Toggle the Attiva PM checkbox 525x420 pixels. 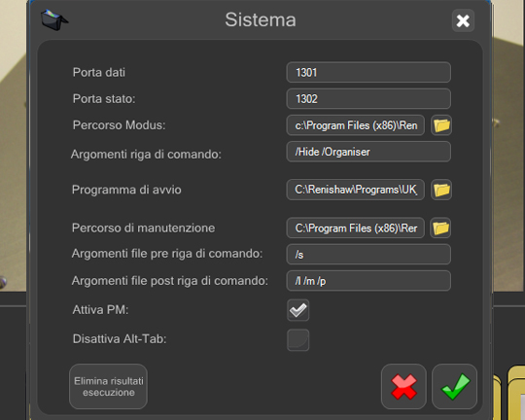[x=298, y=310]
